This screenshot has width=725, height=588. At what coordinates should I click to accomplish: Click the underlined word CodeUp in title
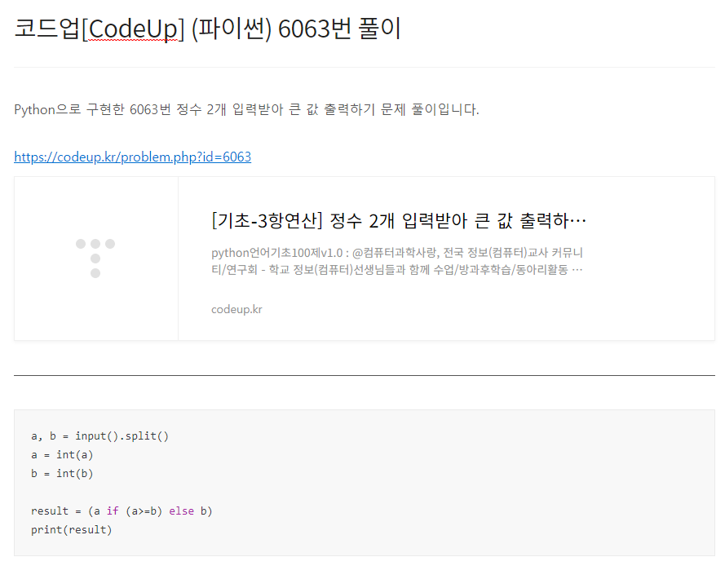pos(132,29)
